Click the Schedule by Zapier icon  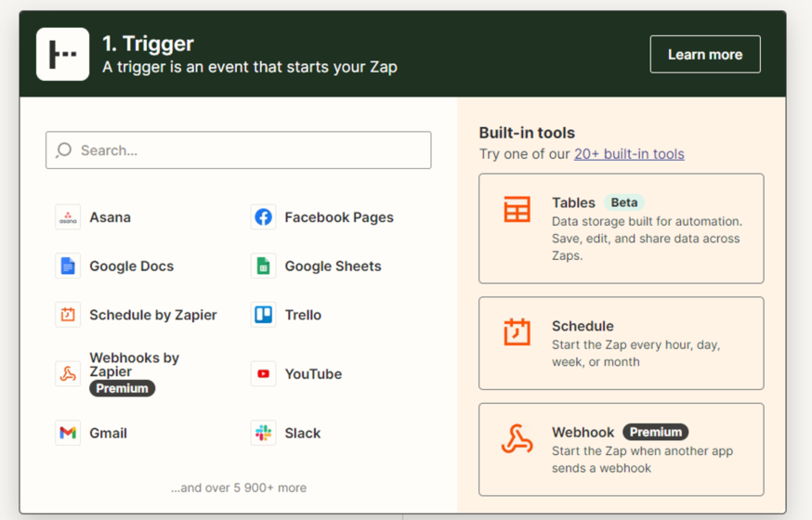68,315
